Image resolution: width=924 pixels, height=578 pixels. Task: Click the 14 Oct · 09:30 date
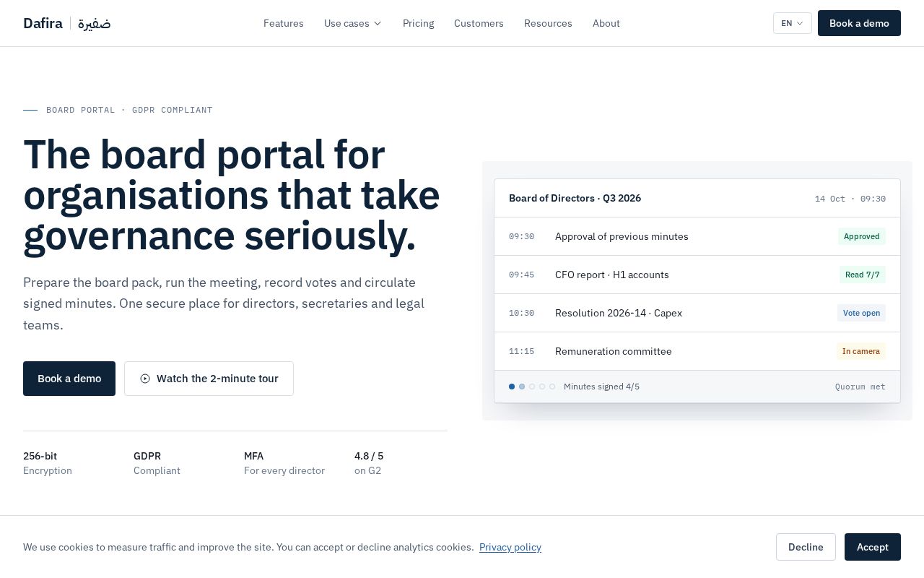click(x=850, y=199)
